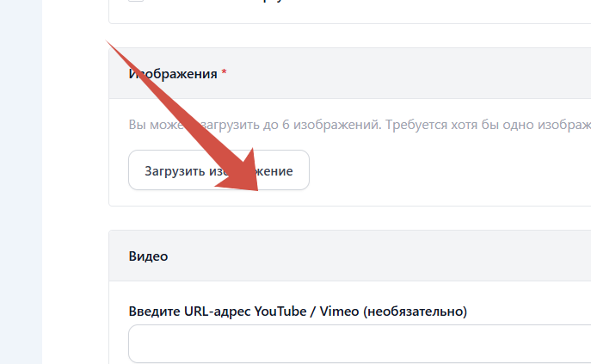Click the gap between Изображения and Видео panels
Viewport: 591px width, 364px height.
pyautogui.click(x=344, y=218)
